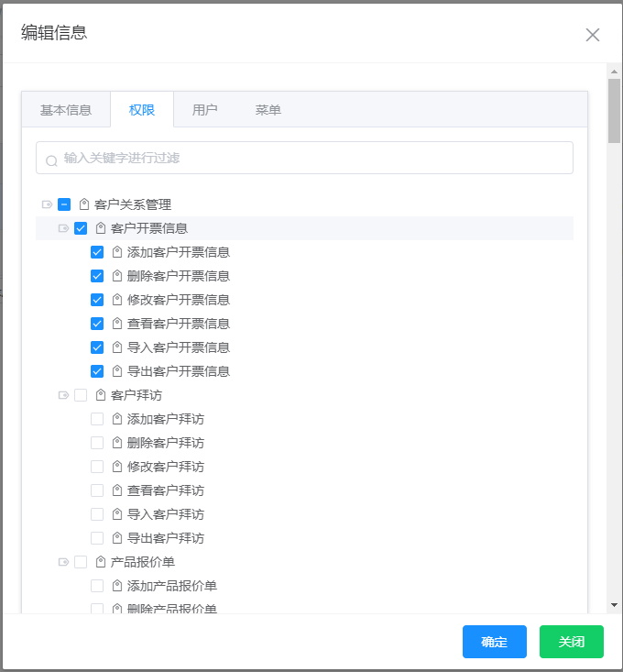Uncheck 导入客户开票信息 permission
623x672 pixels.
pos(97,347)
